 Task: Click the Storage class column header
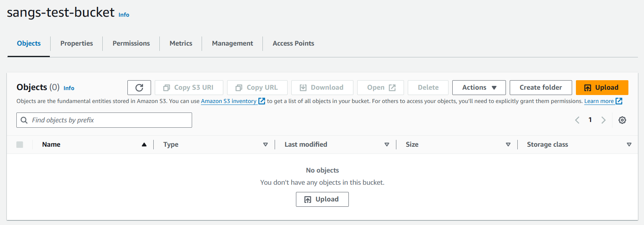coord(547,144)
